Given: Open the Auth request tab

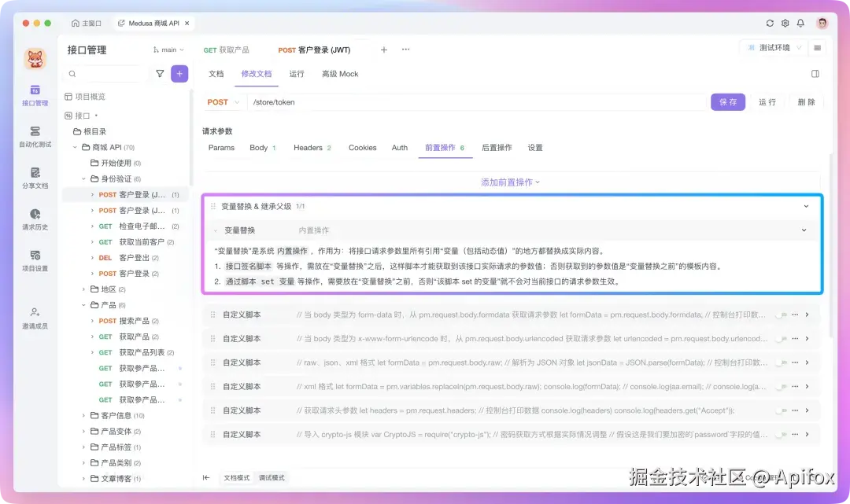Looking at the screenshot, I should tap(399, 147).
